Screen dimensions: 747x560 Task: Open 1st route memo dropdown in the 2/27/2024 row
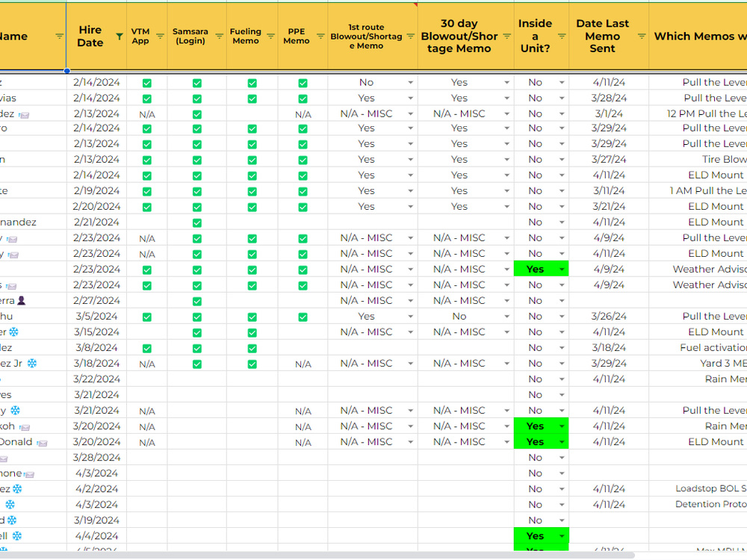pyautogui.click(x=410, y=301)
